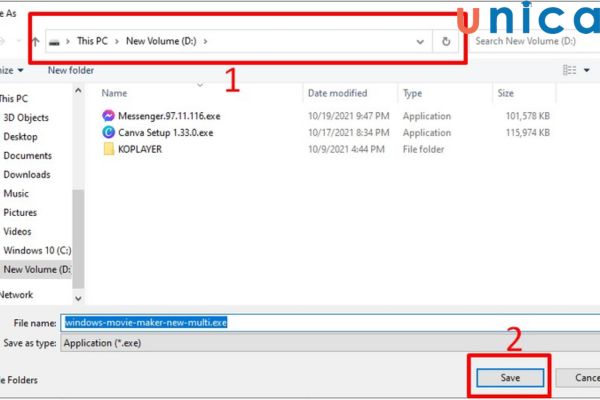Click the Canva Setup file icon

point(109,132)
